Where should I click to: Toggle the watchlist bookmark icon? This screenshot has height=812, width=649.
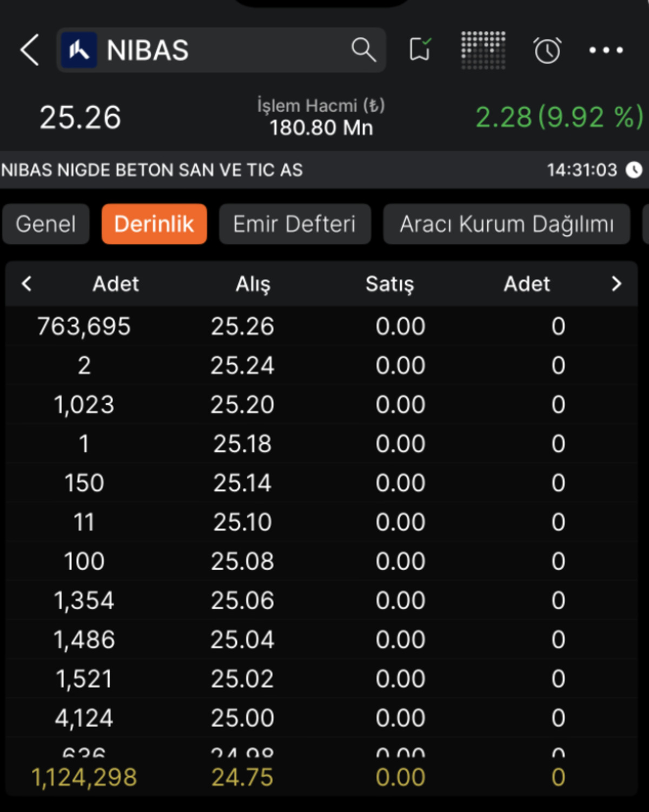click(x=420, y=50)
